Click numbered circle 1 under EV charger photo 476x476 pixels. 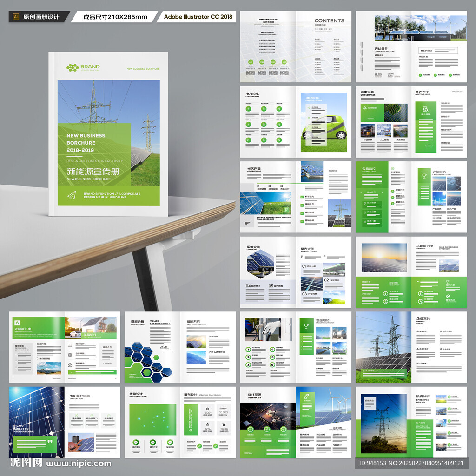click(x=248, y=350)
